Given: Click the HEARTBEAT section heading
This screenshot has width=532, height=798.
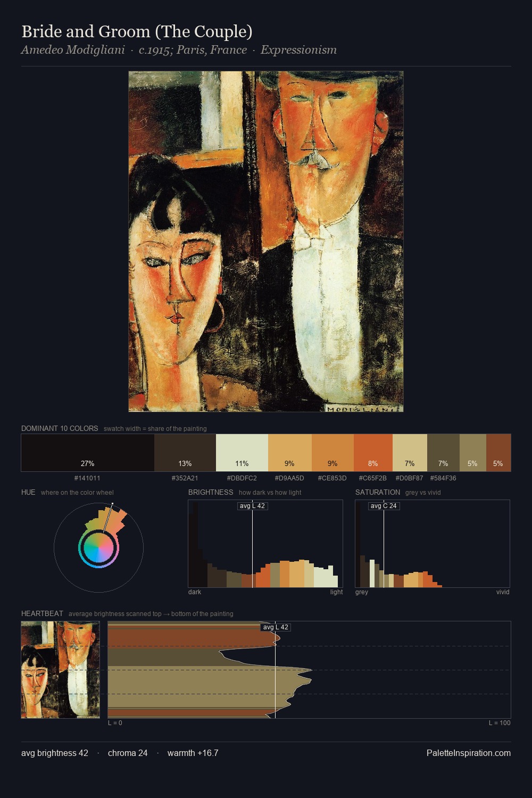Looking at the screenshot, I should point(42,613).
